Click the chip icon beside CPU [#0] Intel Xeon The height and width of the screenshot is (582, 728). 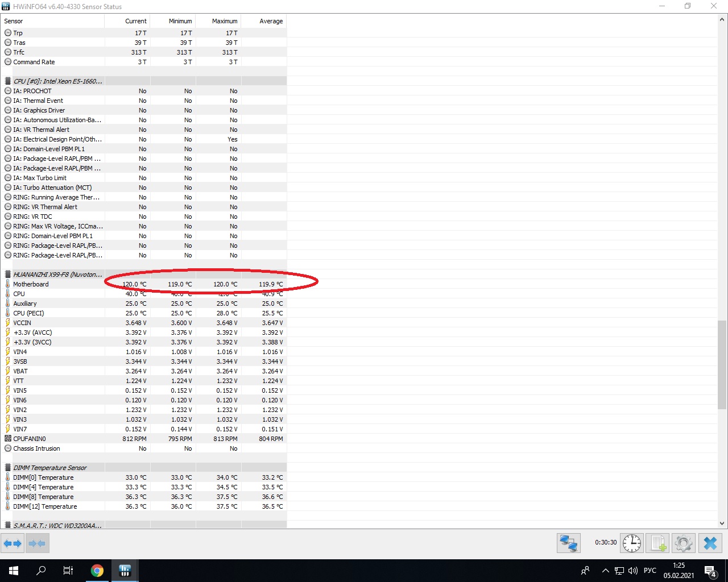tap(7, 81)
